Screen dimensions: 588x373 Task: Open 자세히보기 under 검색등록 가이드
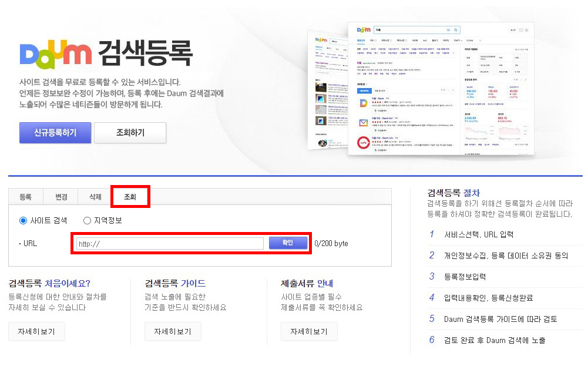pos(173,331)
